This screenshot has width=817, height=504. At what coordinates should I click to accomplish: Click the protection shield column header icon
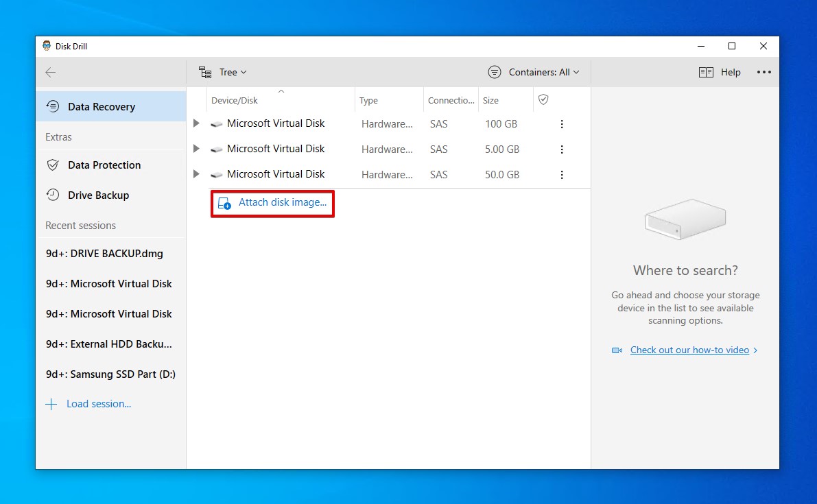tap(543, 99)
